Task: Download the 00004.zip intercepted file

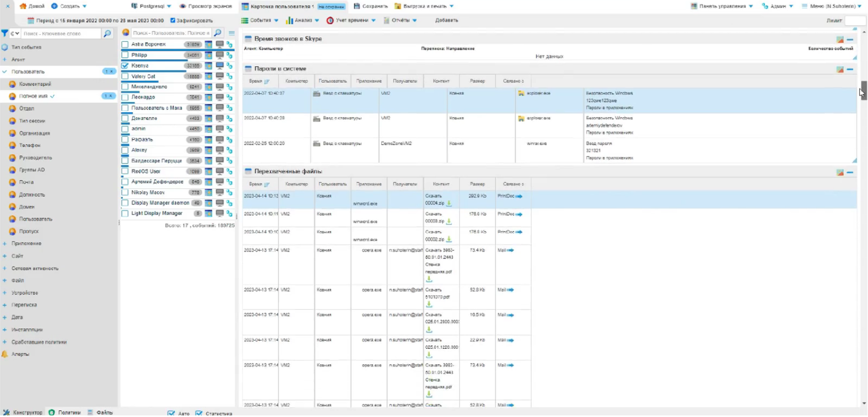Action: coord(449,203)
